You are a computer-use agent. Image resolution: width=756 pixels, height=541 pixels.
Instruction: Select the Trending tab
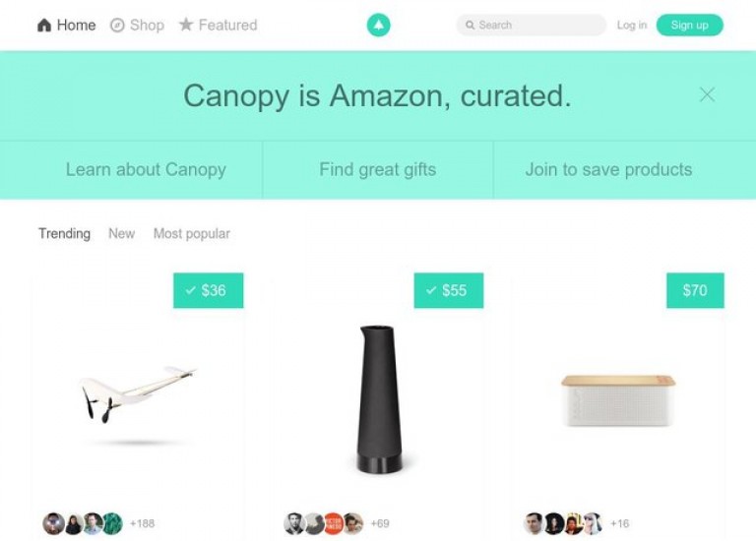coord(64,234)
